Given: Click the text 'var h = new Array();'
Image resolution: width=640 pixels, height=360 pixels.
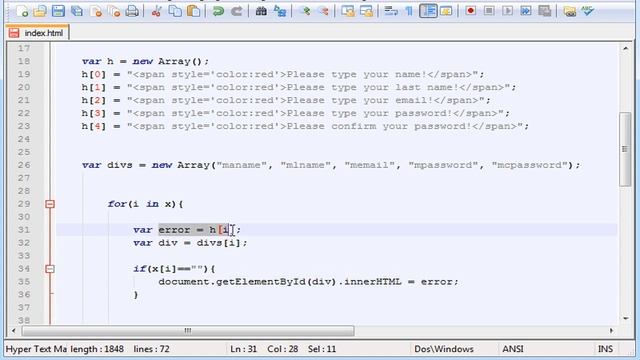Looking at the screenshot, I should pos(145,61).
